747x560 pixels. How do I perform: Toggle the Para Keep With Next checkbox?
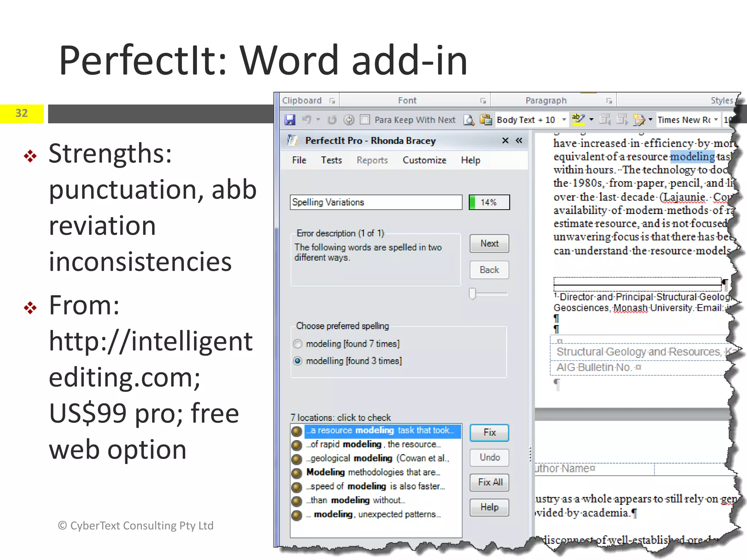tap(365, 120)
